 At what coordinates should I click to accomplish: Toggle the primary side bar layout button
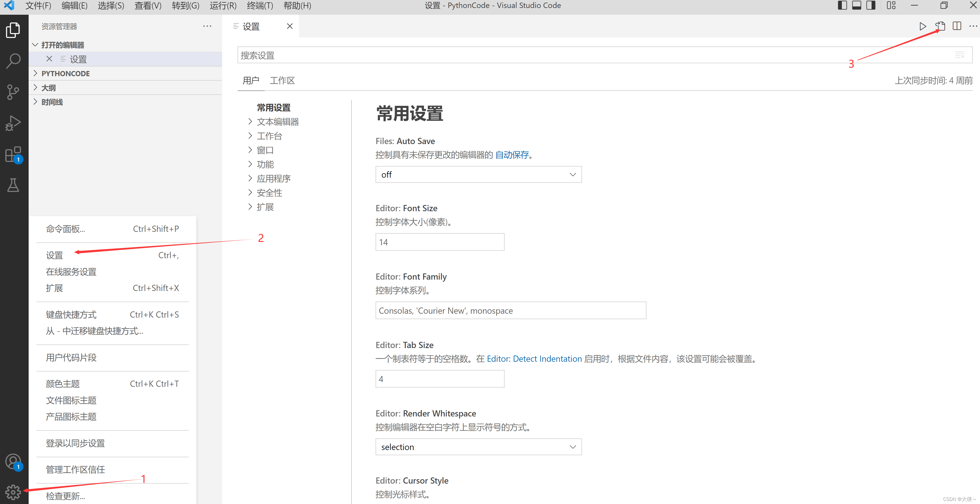842,5
